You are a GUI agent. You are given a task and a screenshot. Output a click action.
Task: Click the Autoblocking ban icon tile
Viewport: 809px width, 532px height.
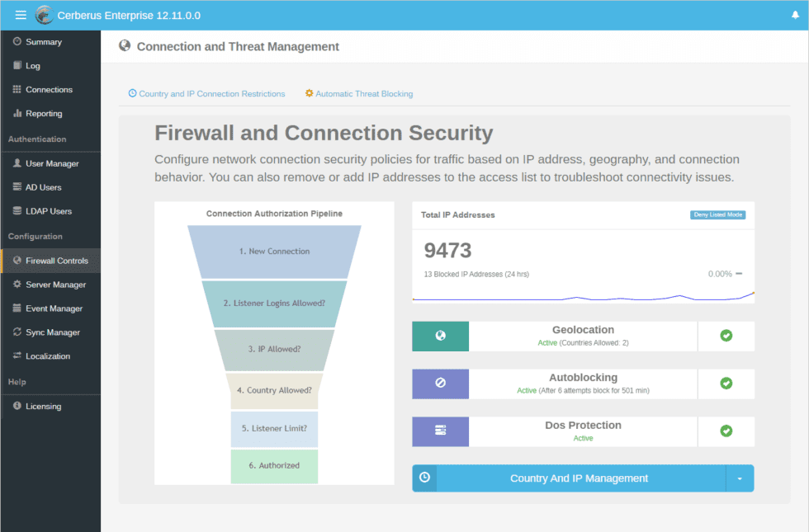pos(440,384)
